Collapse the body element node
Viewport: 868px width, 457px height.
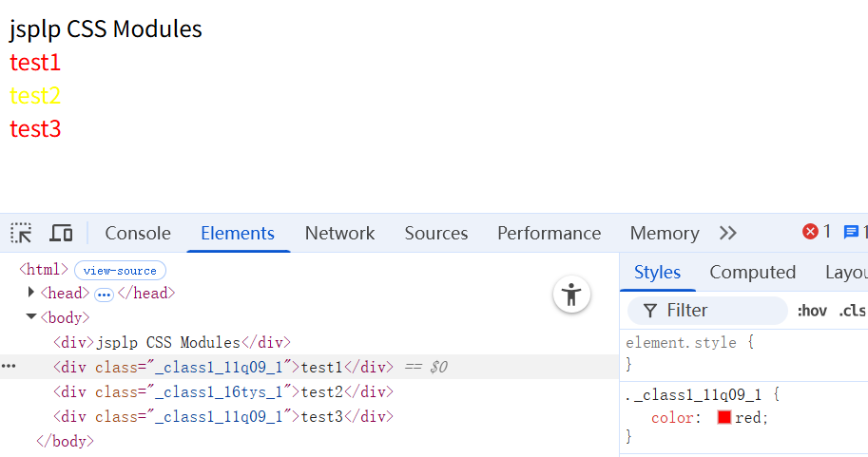31,317
